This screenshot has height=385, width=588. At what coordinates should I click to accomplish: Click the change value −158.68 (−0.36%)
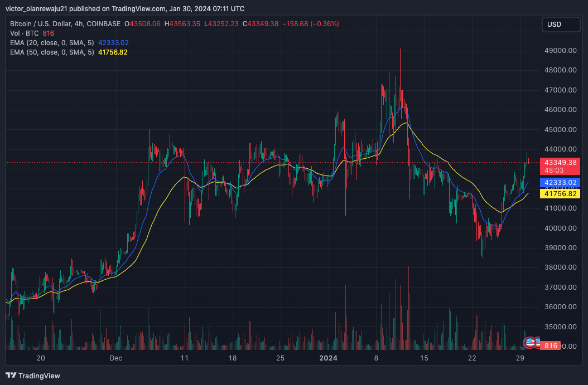[x=311, y=23]
